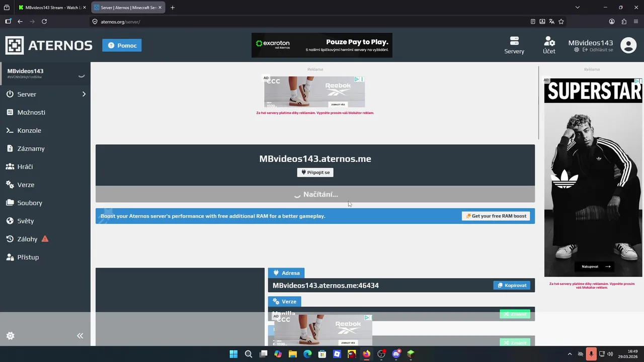This screenshot has width=644, height=362.
Task: Toggle reader view icon
Action: click(x=533, y=22)
